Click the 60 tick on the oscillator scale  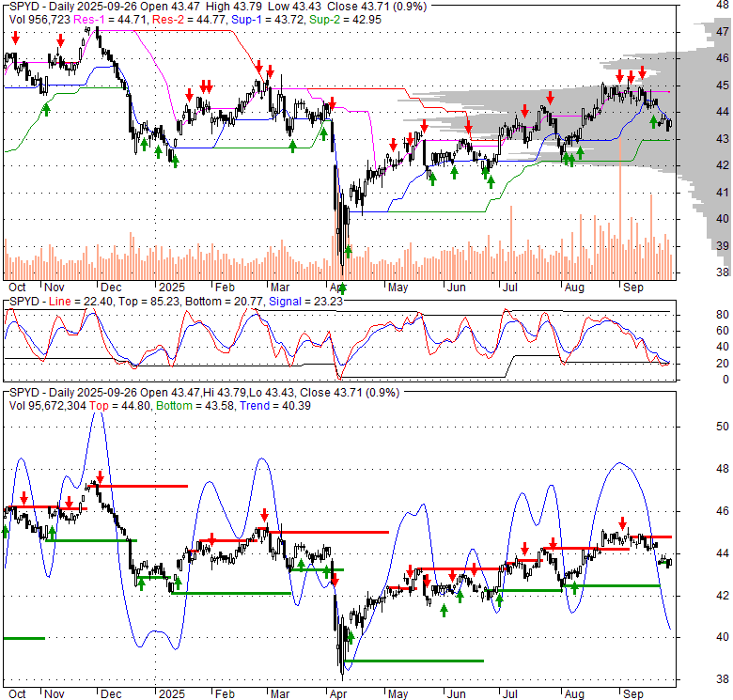723,331
